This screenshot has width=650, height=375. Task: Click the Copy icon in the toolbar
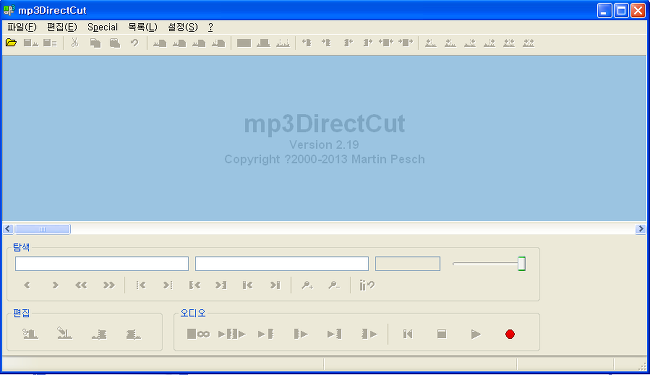pyautogui.click(x=95, y=43)
